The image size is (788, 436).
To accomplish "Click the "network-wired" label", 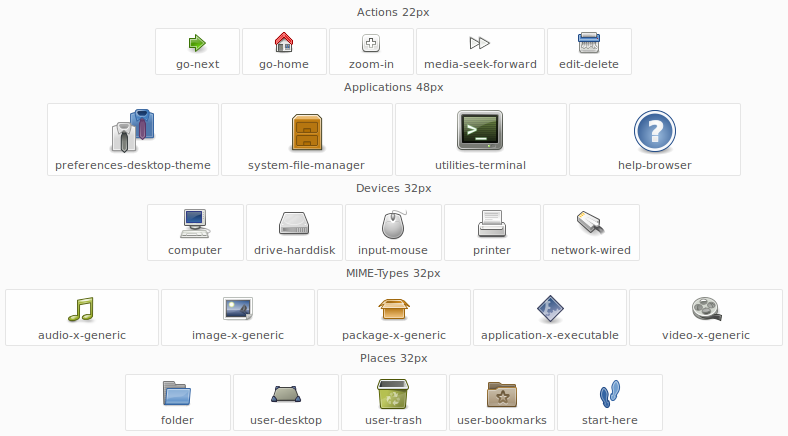I will tap(591, 250).
